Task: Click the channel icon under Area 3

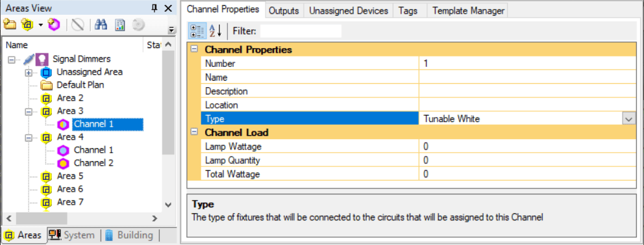Action: pos(63,124)
